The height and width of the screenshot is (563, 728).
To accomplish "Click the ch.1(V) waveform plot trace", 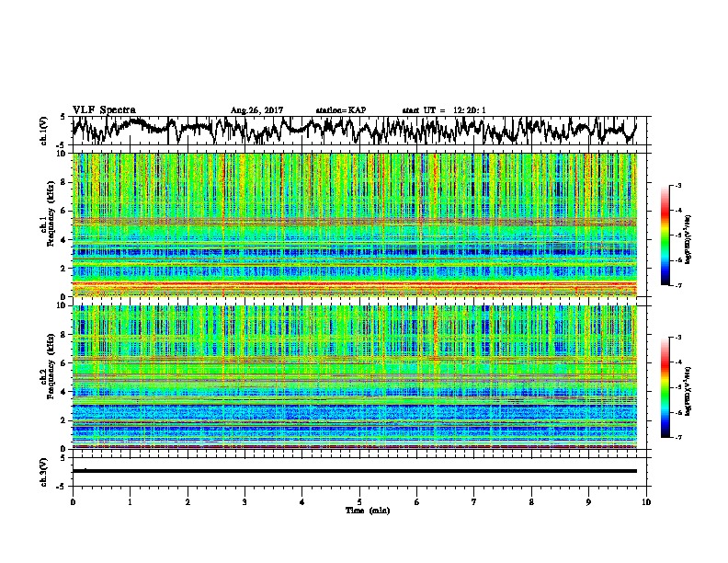I will click(x=354, y=130).
